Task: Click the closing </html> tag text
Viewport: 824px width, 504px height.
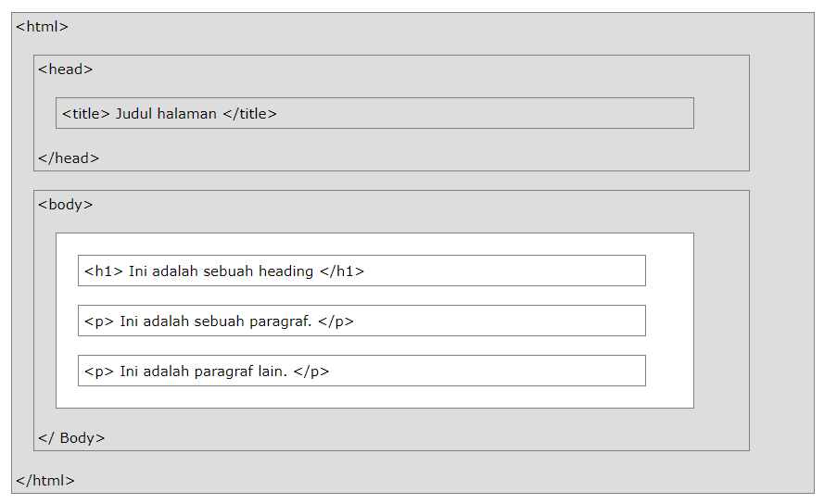Action: tap(45, 480)
